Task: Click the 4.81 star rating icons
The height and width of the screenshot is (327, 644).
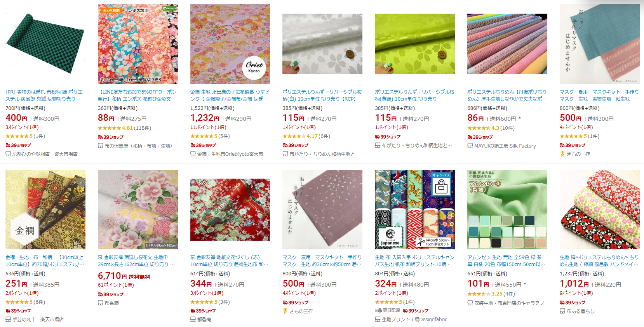Action: click(109, 128)
